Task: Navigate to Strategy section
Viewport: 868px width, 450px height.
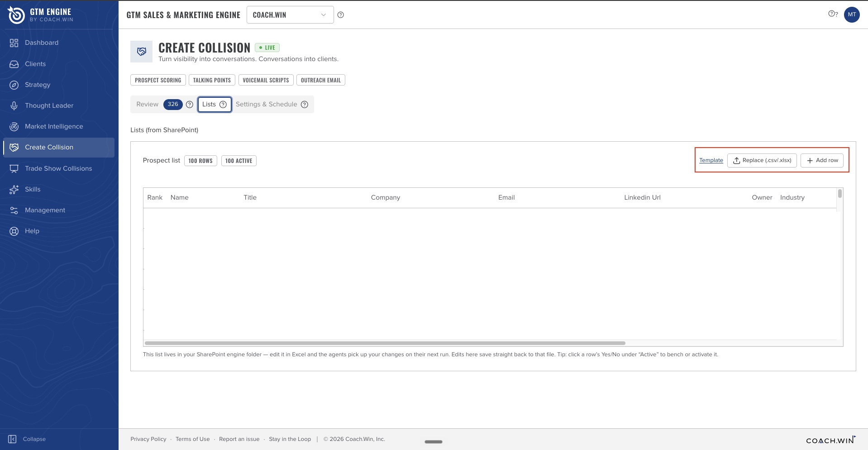Action: [58, 85]
